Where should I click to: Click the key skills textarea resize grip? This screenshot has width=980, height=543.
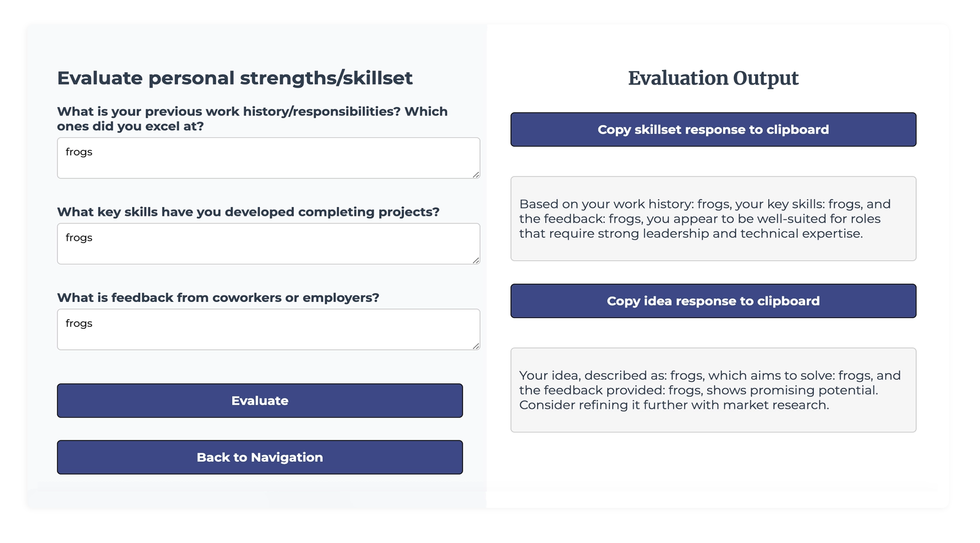476,260
